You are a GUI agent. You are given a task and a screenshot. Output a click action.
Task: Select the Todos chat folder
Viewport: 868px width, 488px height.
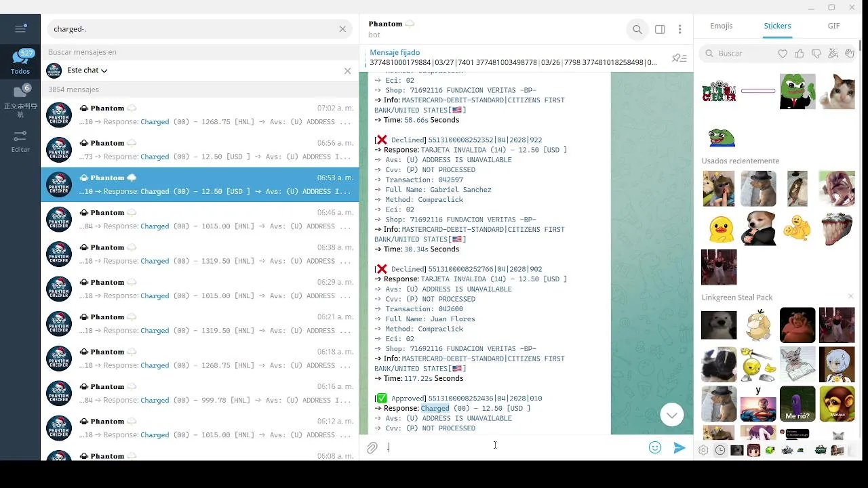(20, 62)
